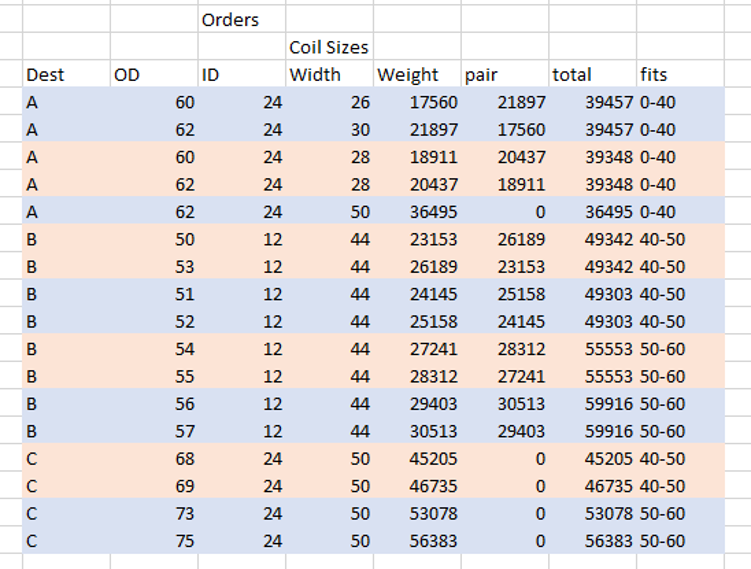Viewport: 751px width, 569px height.
Task: Select total cell 56383
Action: [x=592, y=540]
